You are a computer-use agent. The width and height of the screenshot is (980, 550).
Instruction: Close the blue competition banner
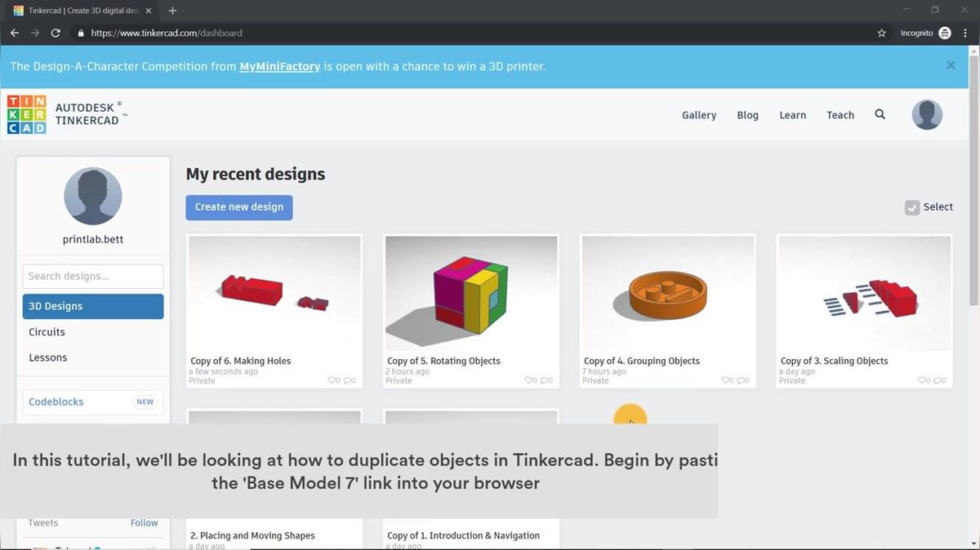pyautogui.click(x=951, y=65)
